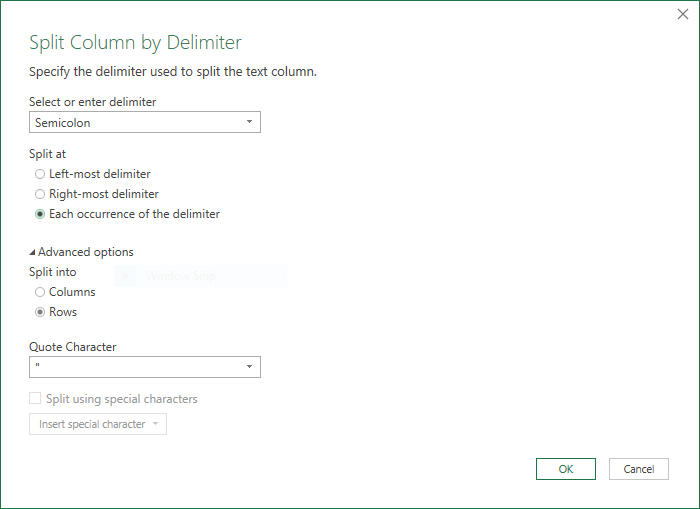Open the Semicolon delimiter combo box
Screen dimensions: 700x509
[x=145, y=122]
